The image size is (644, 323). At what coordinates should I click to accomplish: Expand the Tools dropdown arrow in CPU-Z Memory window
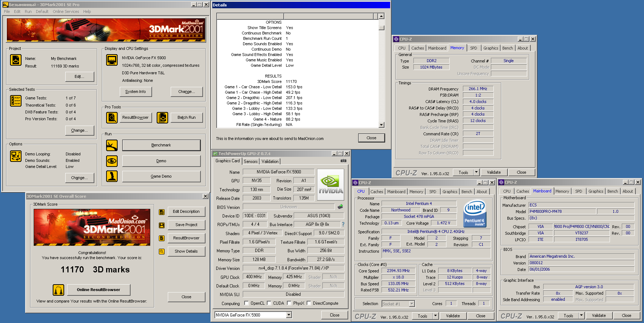pyautogui.click(x=477, y=172)
